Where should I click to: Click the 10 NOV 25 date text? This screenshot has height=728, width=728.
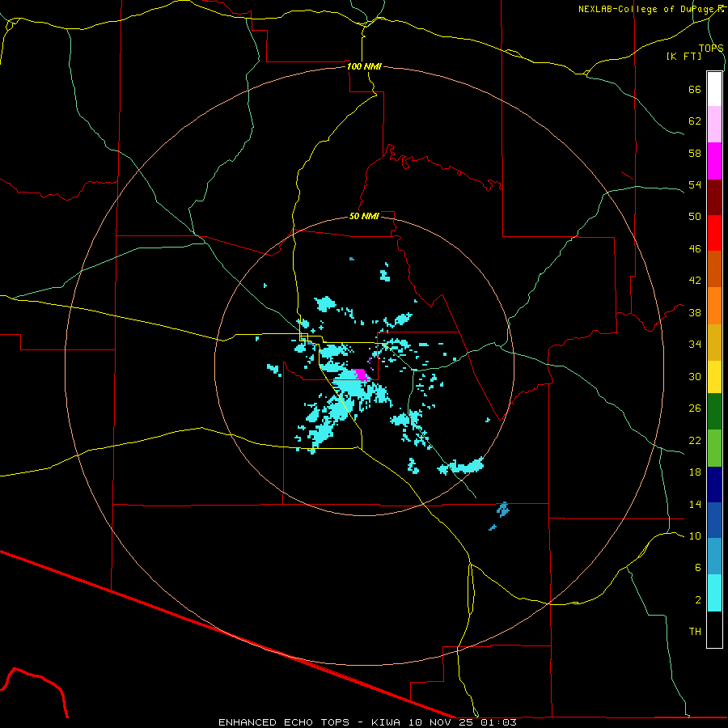point(441,722)
